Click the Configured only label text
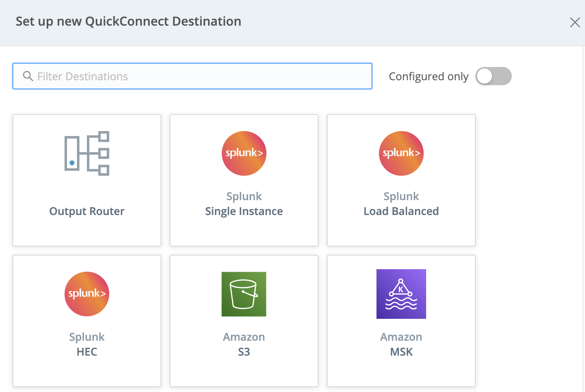Screen dimensions: 585x392 (428, 76)
